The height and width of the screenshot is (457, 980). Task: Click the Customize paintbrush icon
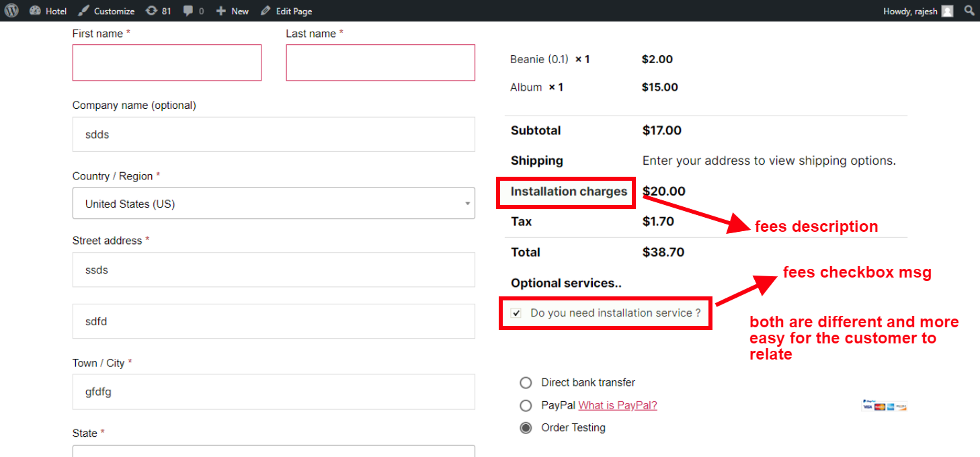83,11
